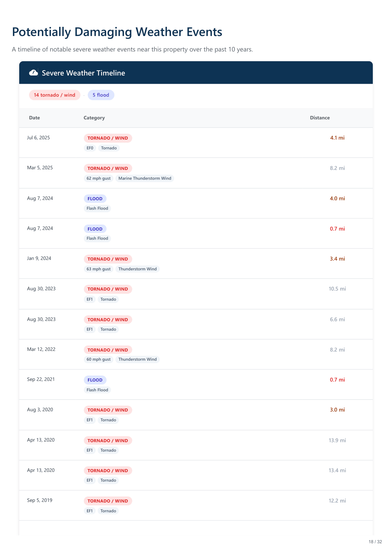Select the "5 flood" filter chip

(x=101, y=95)
